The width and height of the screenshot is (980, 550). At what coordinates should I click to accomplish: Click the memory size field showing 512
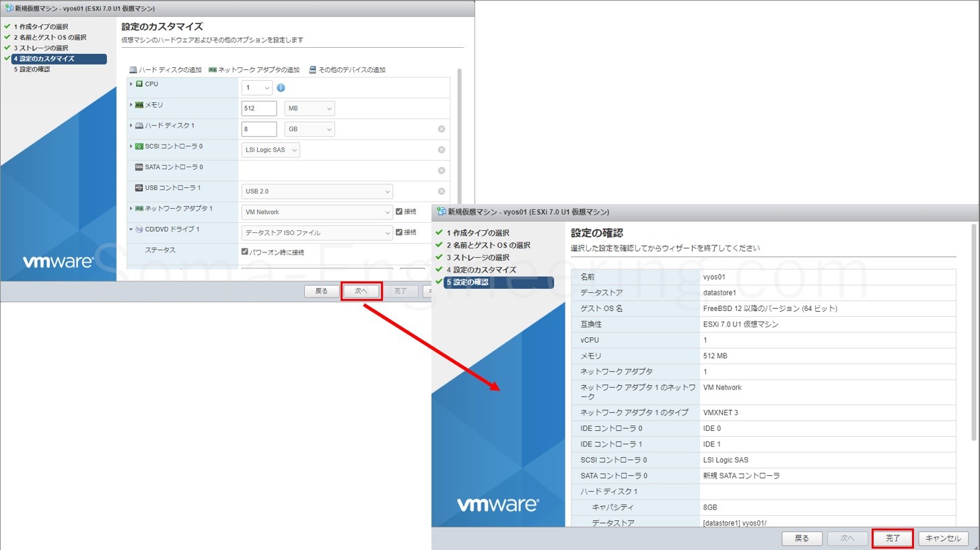(259, 108)
